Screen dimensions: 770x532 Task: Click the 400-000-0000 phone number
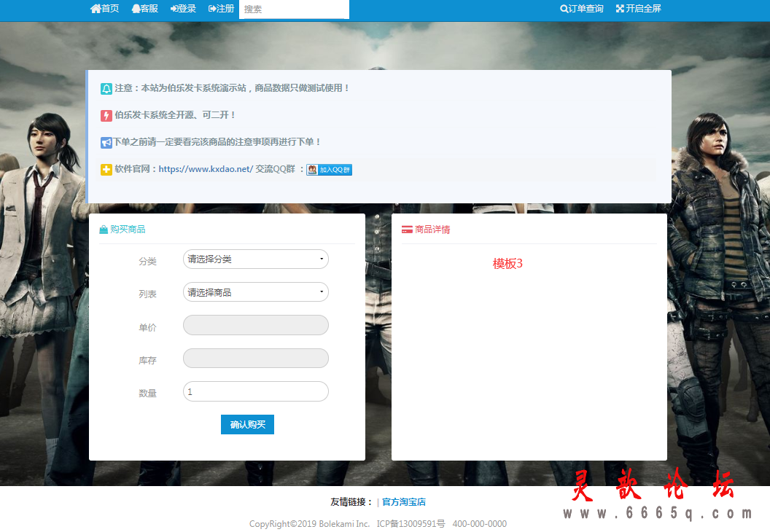480,524
